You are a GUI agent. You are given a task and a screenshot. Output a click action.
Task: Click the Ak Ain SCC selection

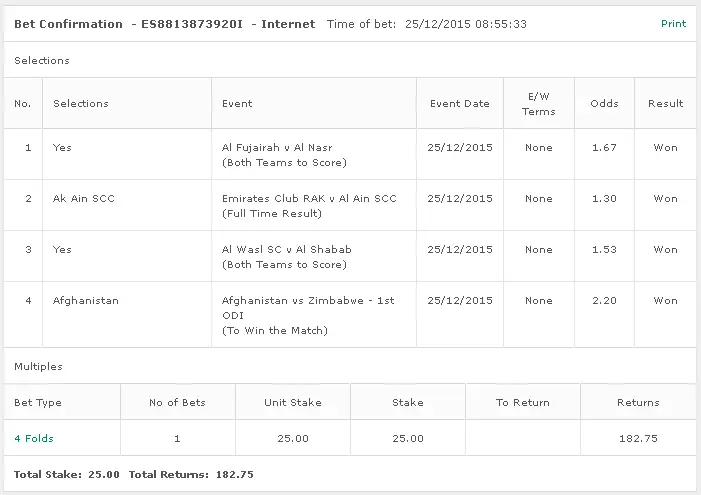coord(83,198)
